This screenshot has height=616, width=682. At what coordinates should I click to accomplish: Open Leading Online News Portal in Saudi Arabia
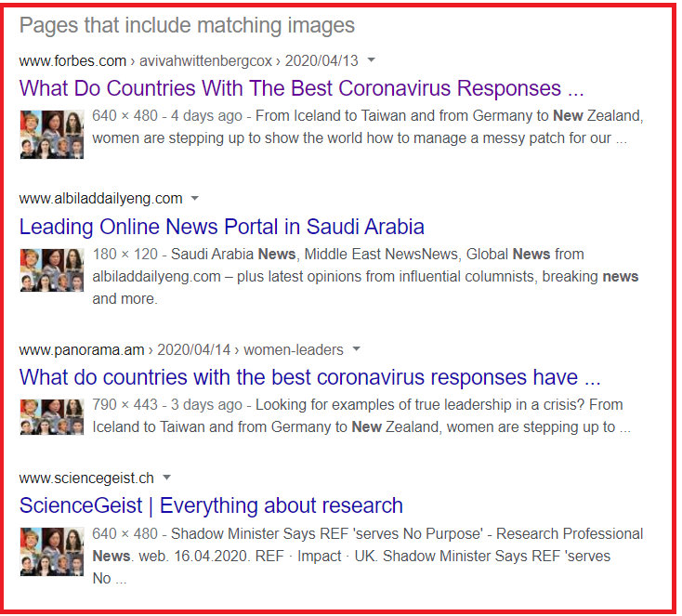click(x=222, y=227)
